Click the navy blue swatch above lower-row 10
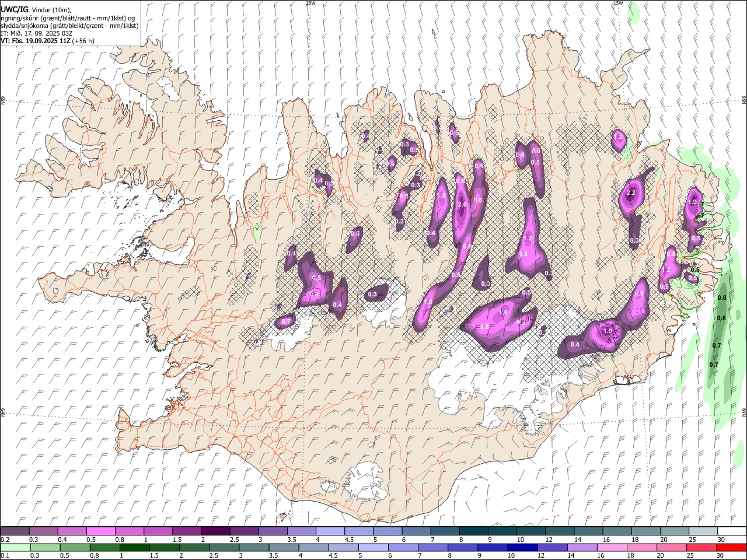 coord(522,547)
